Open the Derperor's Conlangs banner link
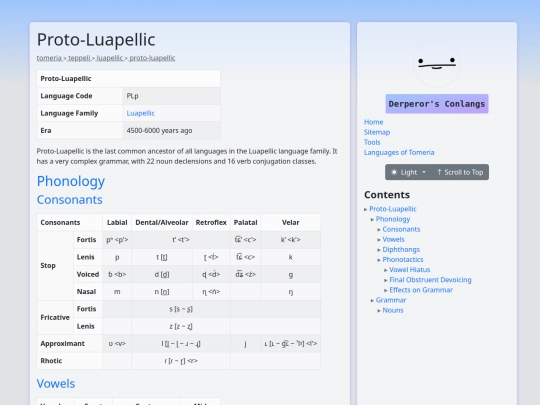 coord(437,104)
